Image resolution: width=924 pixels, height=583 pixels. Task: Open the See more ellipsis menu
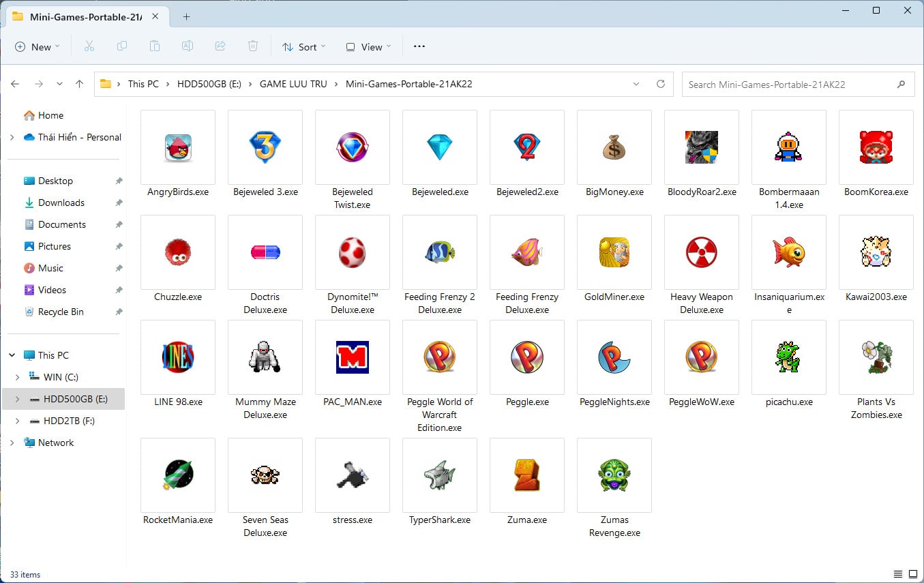pos(419,46)
